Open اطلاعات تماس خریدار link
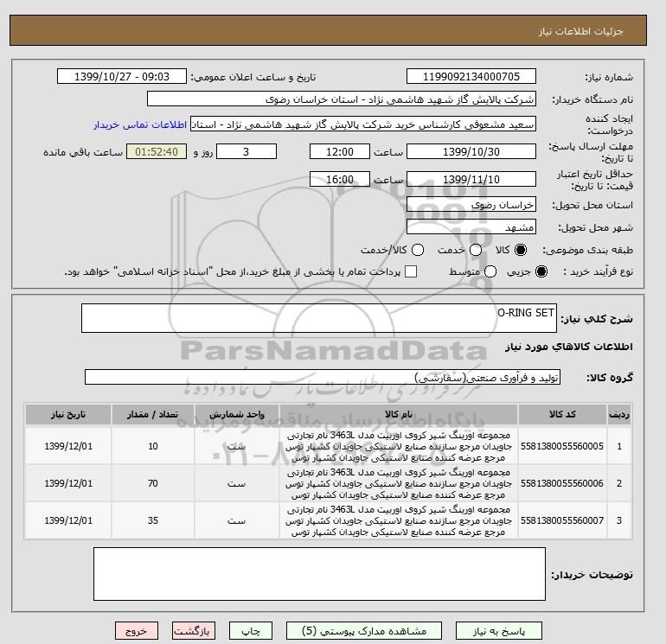Viewport: 666px width, 644px height. [x=140, y=124]
